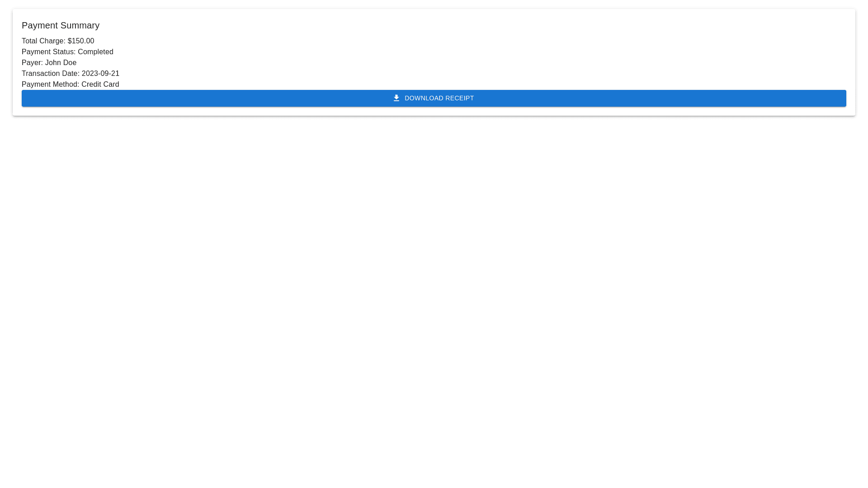Click the word Status in the payment line
Image resolution: width=868 pixels, height=488 pixels.
(x=64, y=52)
